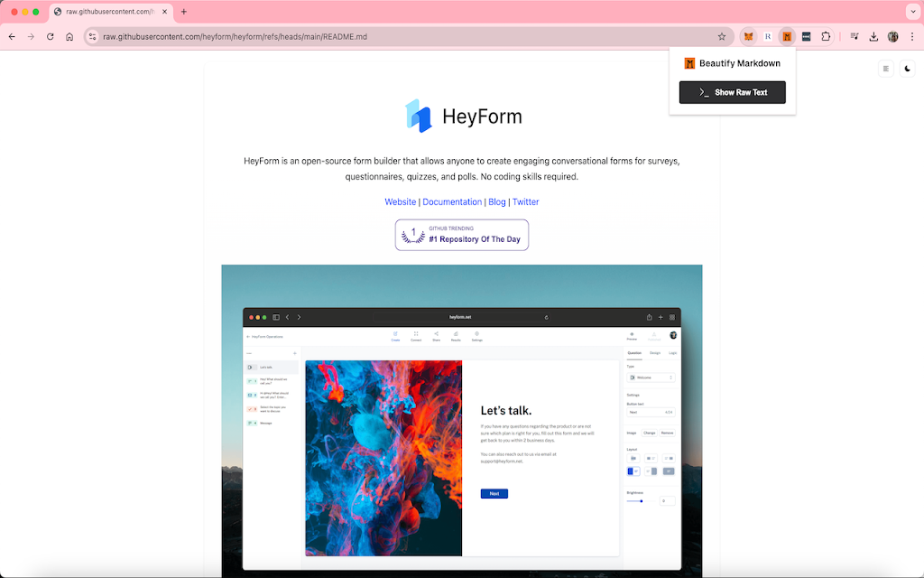Open a new browser tab
Screen dimensions: 924x578
[x=184, y=12]
